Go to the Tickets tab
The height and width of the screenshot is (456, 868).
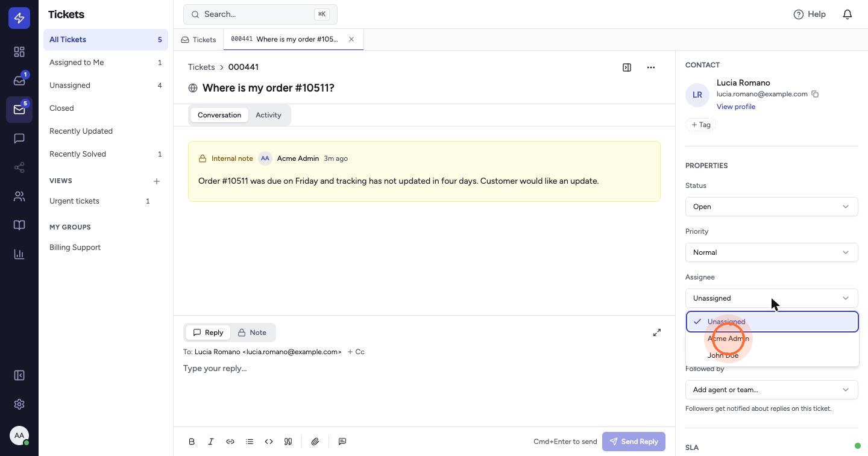point(198,40)
